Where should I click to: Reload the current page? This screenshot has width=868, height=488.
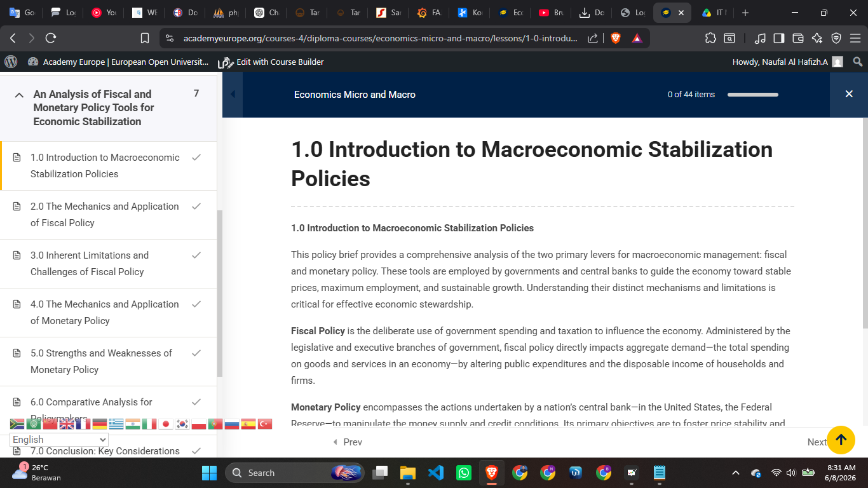coord(51,38)
